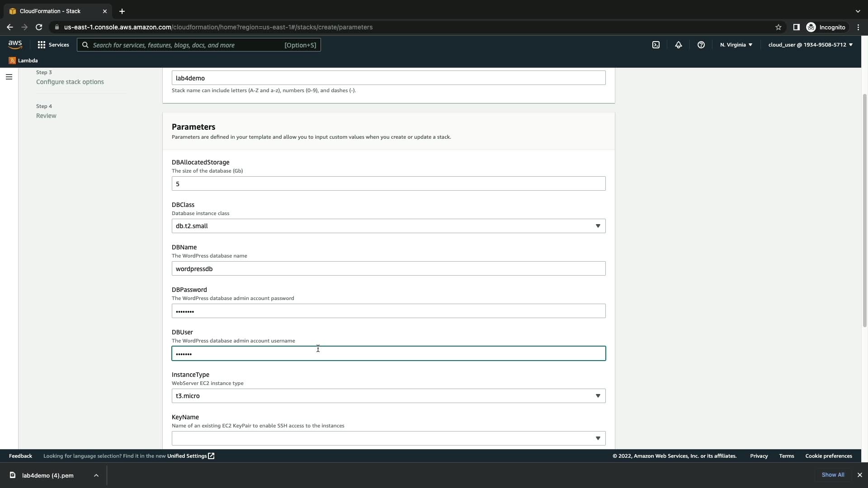The height and width of the screenshot is (488, 868).
Task: Open the KeyName dropdown
Action: [388, 438]
